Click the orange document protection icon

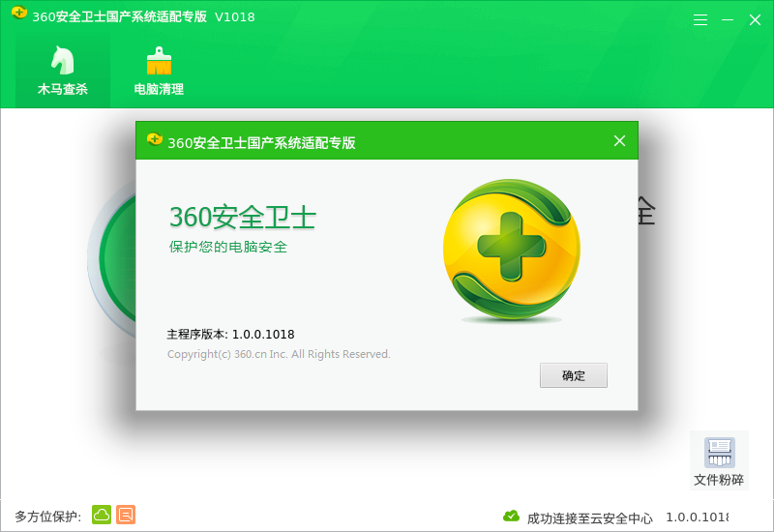point(126,515)
